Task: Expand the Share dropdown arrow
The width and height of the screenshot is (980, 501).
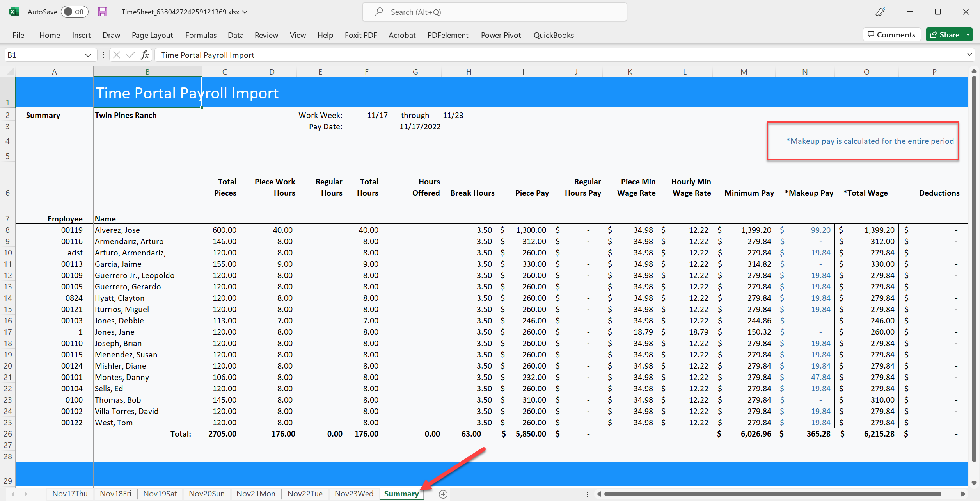Action: pyautogui.click(x=968, y=35)
